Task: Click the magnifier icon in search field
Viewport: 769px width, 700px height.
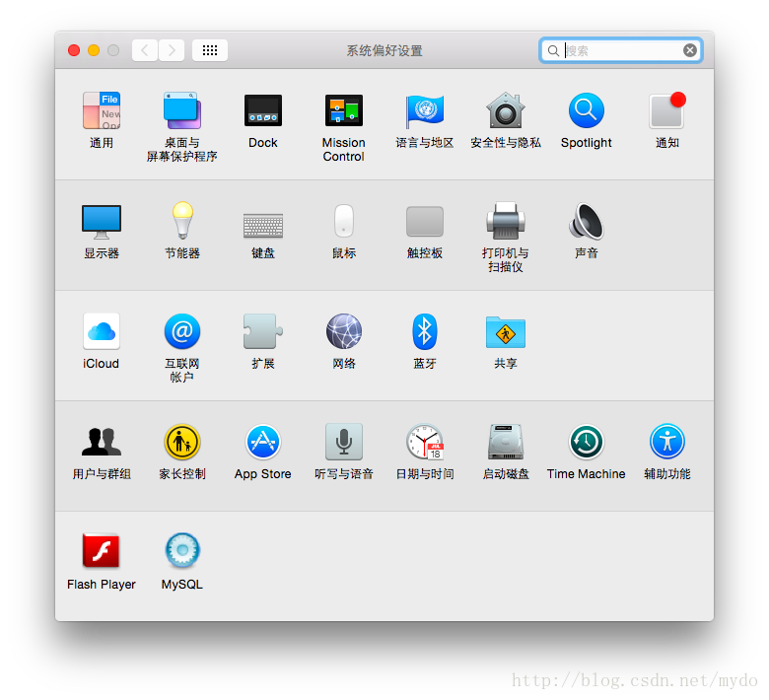Action: [553, 50]
